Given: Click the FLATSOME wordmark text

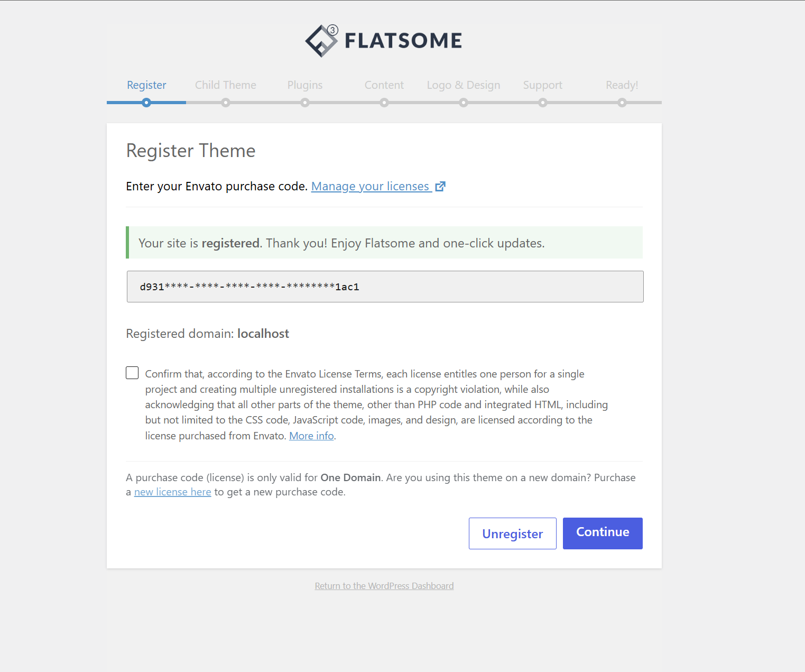Looking at the screenshot, I should click(403, 41).
